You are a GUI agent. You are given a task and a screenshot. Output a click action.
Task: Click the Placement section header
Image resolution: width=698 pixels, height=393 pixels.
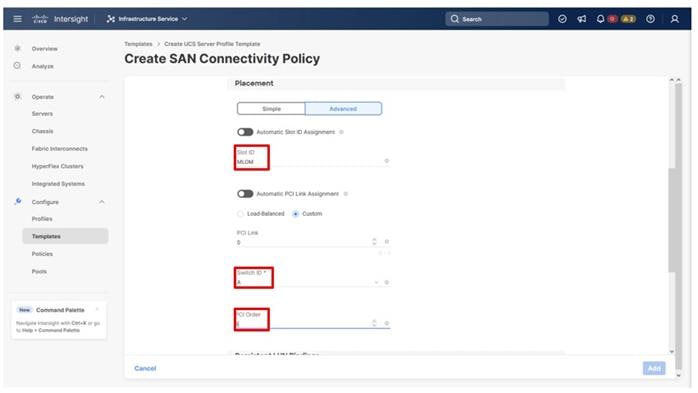[x=396, y=83]
